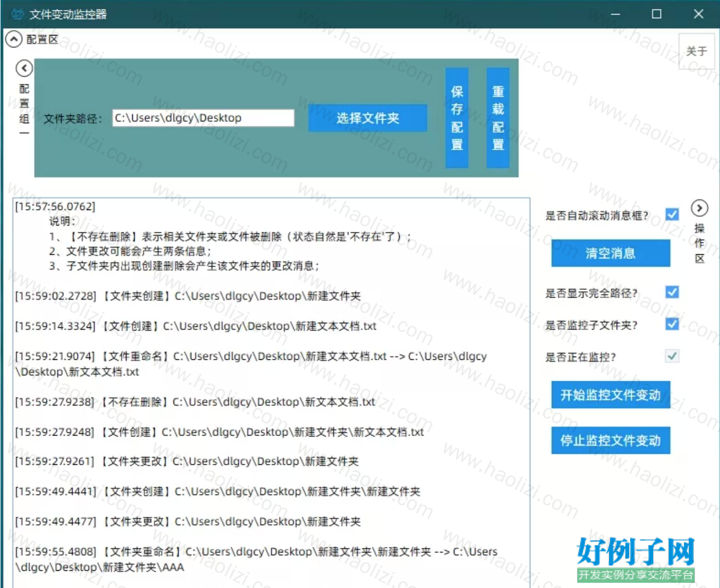
Task: Click the 15:59:49.4441 文件夹创建 log entry
Action: click(x=218, y=491)
